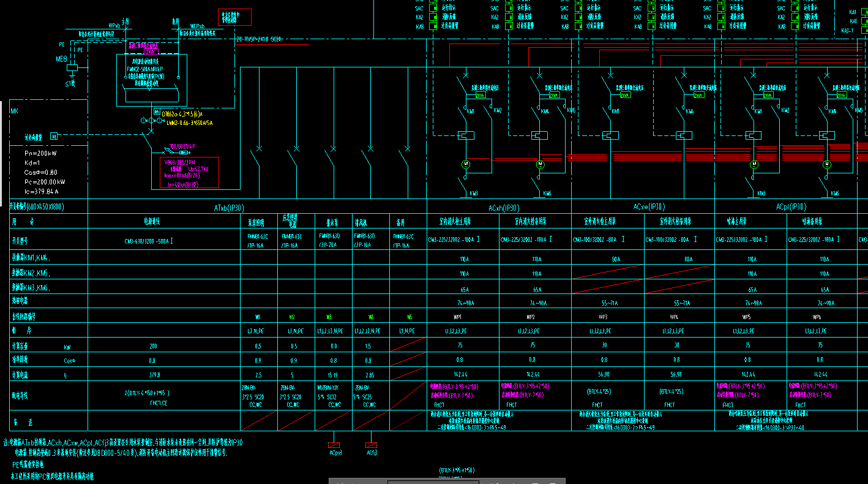The image size is (868, 484).
Task: Select the WPxb incoming line label
Action: (x=114, y=26)
